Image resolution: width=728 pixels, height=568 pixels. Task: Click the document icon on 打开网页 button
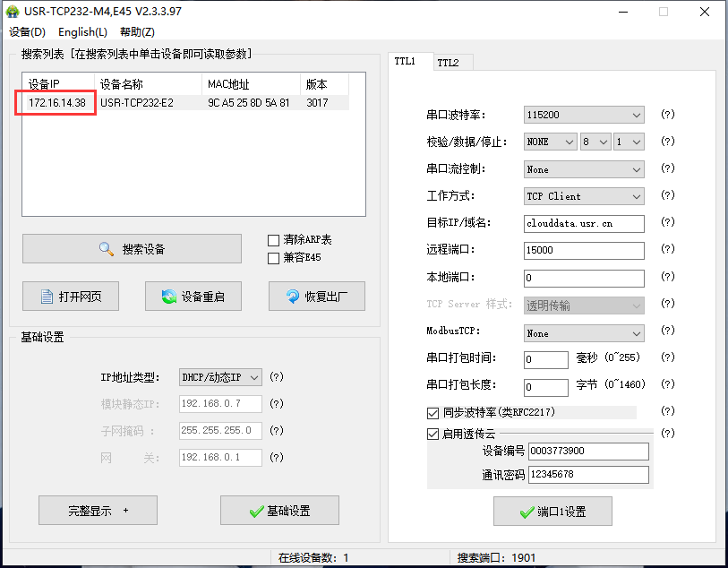[x=47, y=297]
